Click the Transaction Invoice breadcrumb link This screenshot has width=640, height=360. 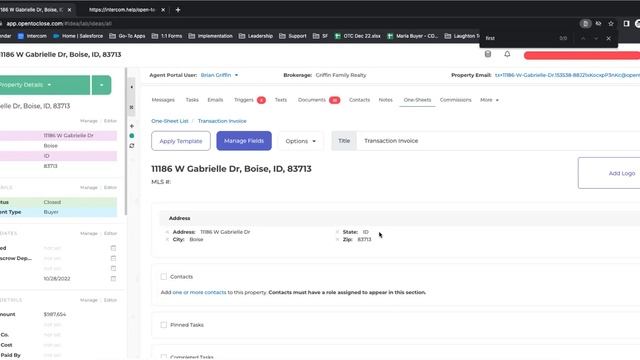coord(222,121)
